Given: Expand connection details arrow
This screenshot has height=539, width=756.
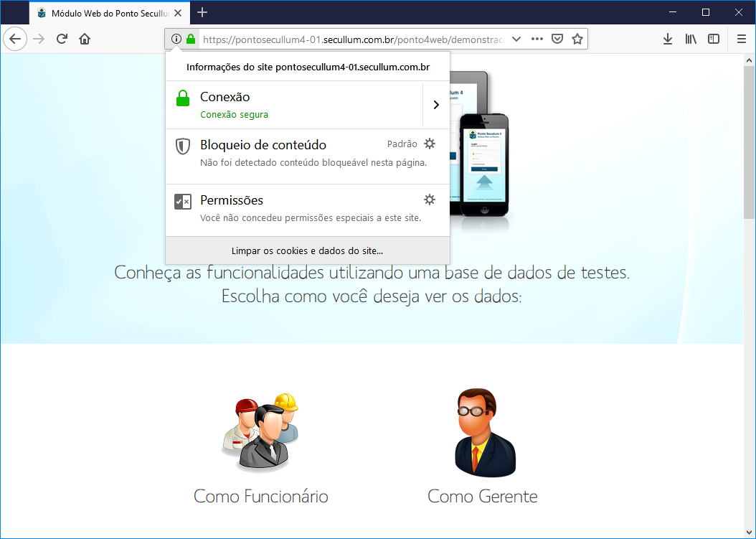Looking at the screenshot, I should (x=436, y=105).
